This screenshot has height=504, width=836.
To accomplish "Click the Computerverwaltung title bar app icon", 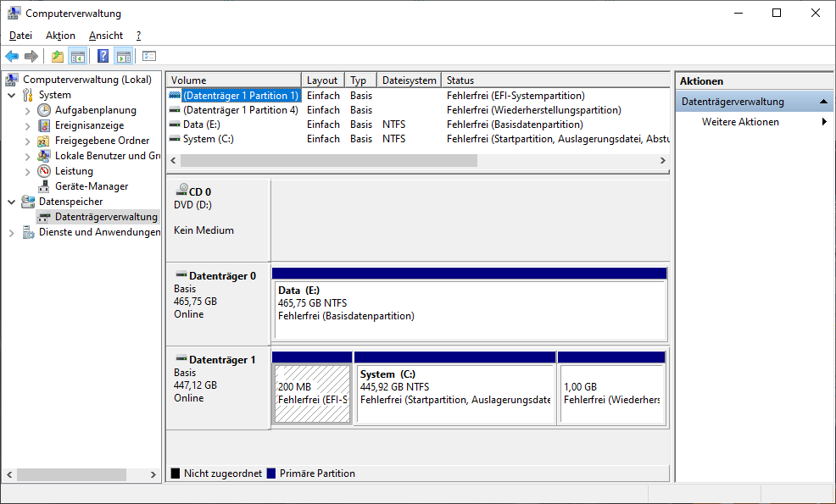I will pos(14,13).
